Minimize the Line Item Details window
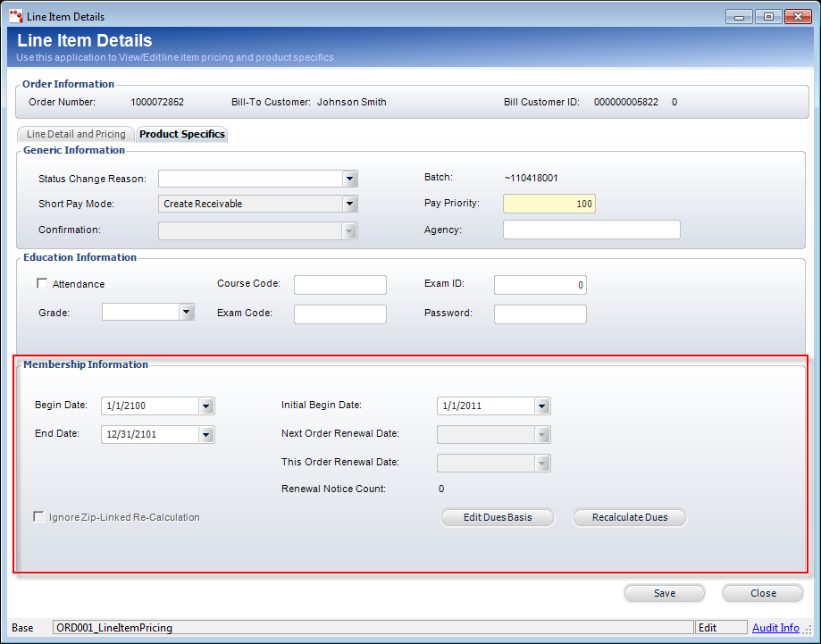The width and height of the screenshot is (821, 644). click(x=739, y=16)
